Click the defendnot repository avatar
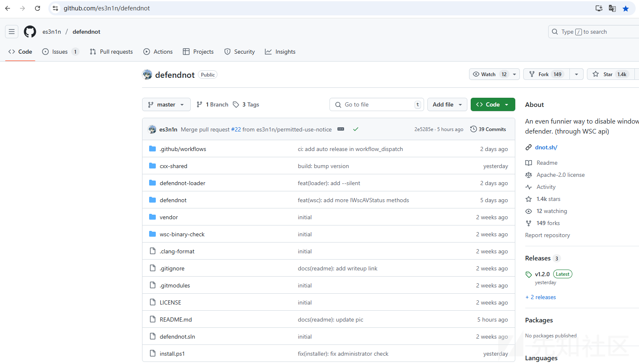This screenshot has height=364, width=639. [x=147, y=74]
